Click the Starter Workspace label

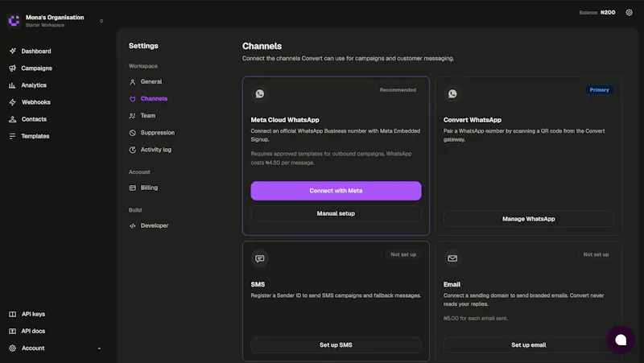pyautogui.click(x=45, y=25)
